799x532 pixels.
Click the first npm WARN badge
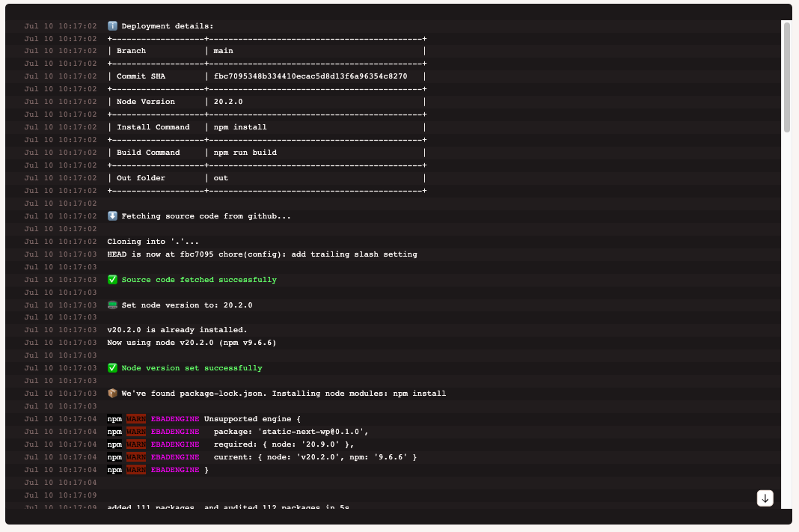135,418
